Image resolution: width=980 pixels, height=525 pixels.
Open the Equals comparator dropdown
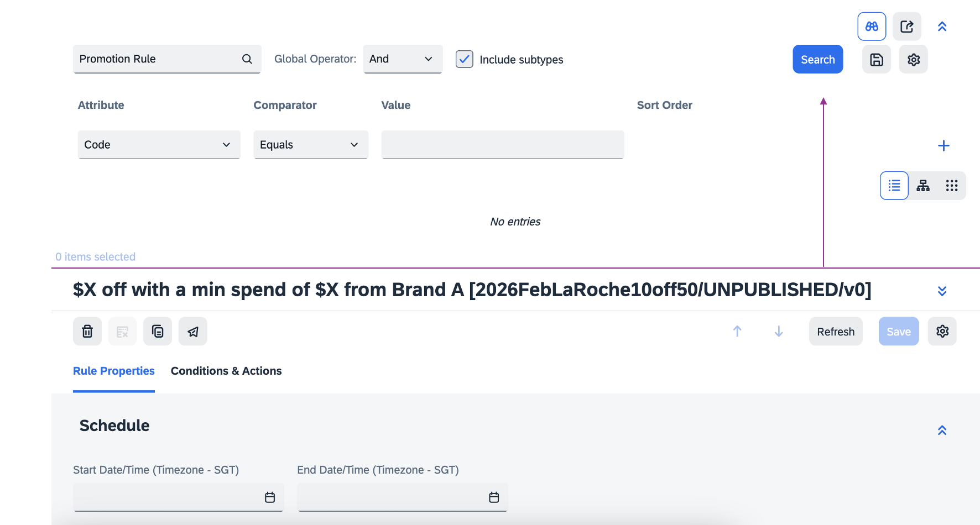pos(311,145)
